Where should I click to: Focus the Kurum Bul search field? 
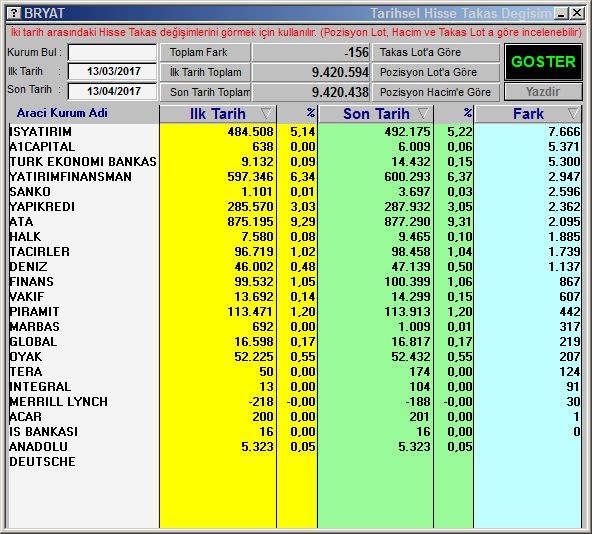click(x=113, y=52)
